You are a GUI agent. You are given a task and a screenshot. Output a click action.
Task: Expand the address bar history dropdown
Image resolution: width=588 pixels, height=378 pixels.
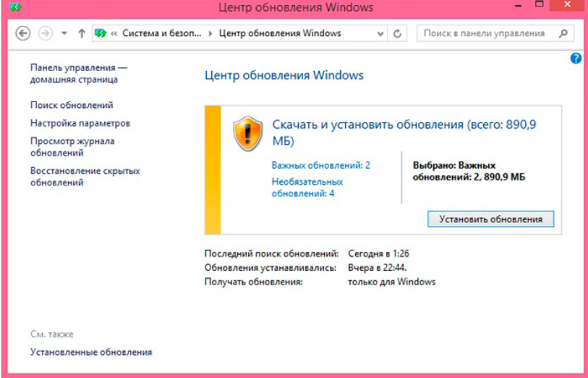380,34
